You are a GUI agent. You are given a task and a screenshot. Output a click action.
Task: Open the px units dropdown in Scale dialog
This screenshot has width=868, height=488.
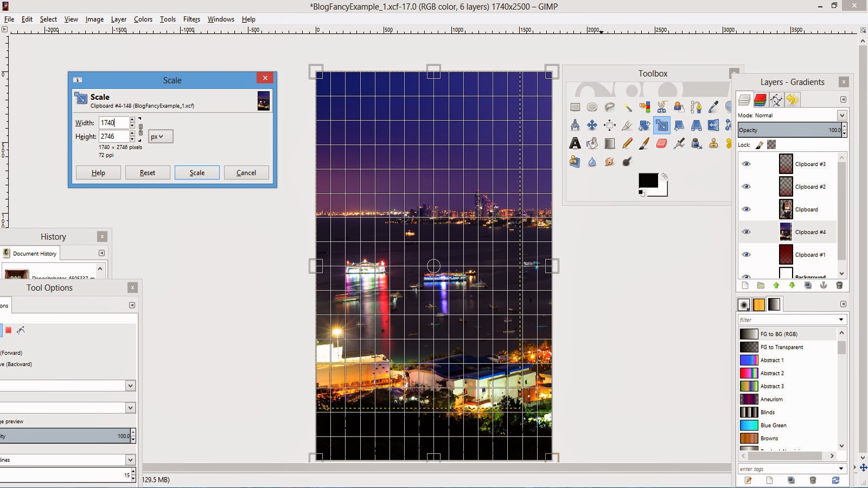pyautogui.click(x=161, y=137)
